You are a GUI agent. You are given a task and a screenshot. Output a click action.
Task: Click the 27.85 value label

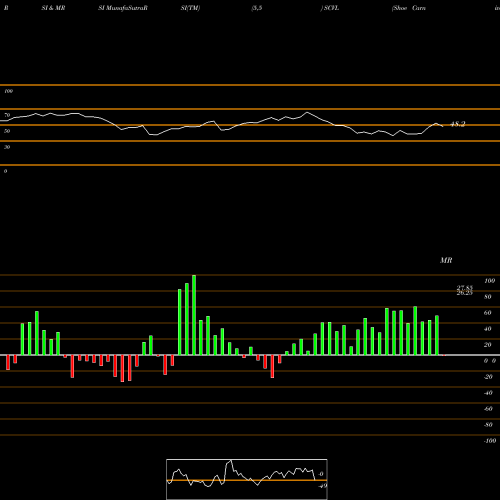coord(465,288)
